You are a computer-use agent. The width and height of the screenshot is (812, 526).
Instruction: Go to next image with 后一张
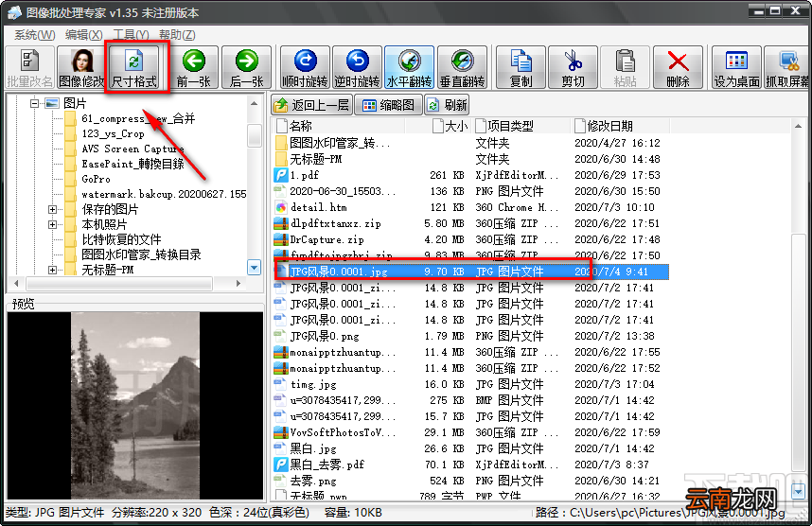click(246, 67)
